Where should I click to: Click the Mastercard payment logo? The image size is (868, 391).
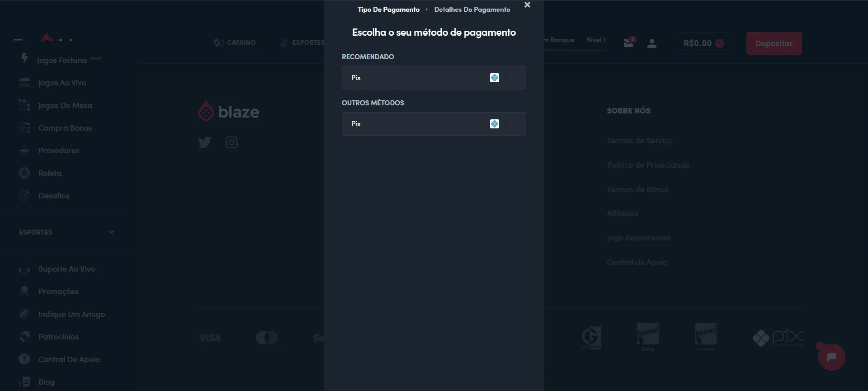(x=267, y=338)
